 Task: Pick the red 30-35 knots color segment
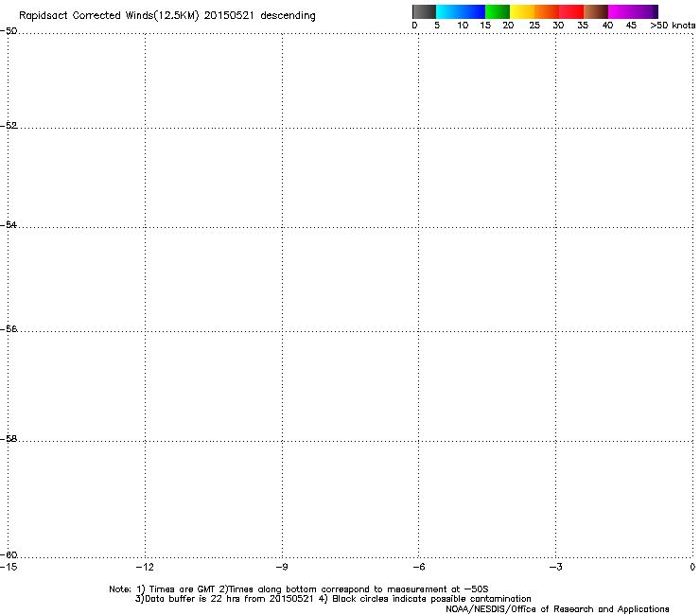[571, 11]
